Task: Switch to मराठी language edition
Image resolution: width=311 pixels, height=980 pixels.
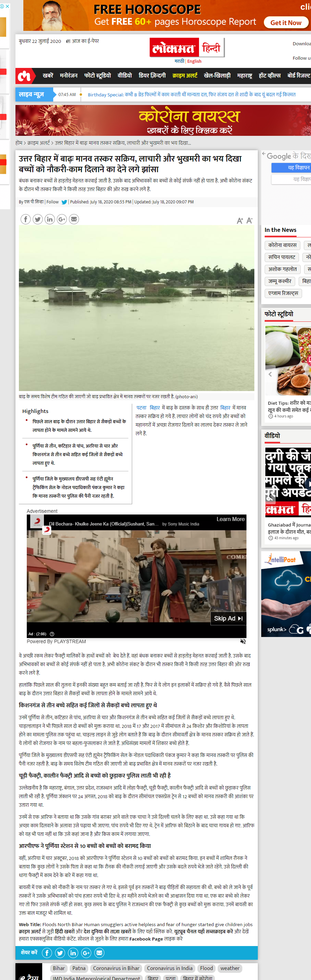Action: (179, 61)
